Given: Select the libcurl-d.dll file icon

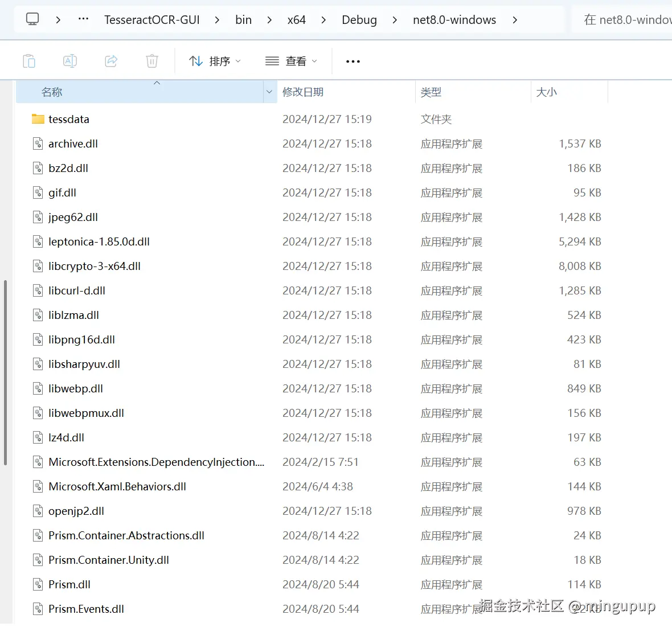Looking at the screenshot, I should tap(38, 290).
